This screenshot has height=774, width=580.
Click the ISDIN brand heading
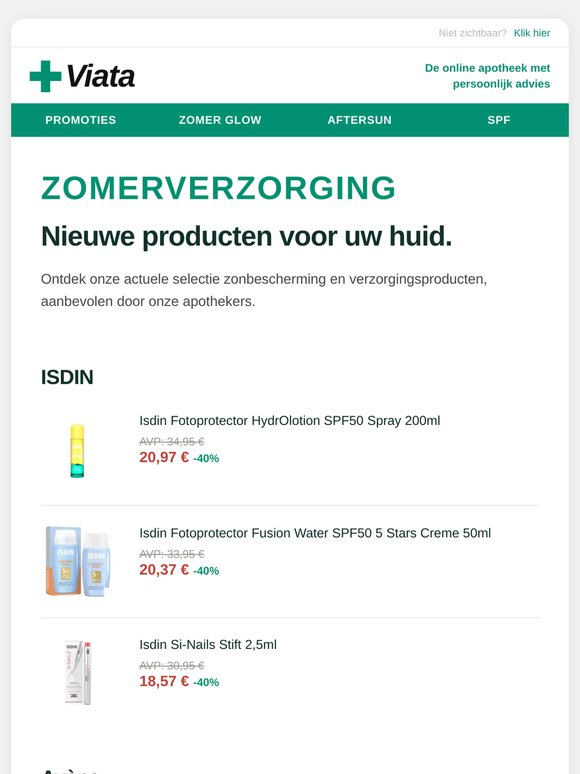pyautogui.click(x=67, y=377)
